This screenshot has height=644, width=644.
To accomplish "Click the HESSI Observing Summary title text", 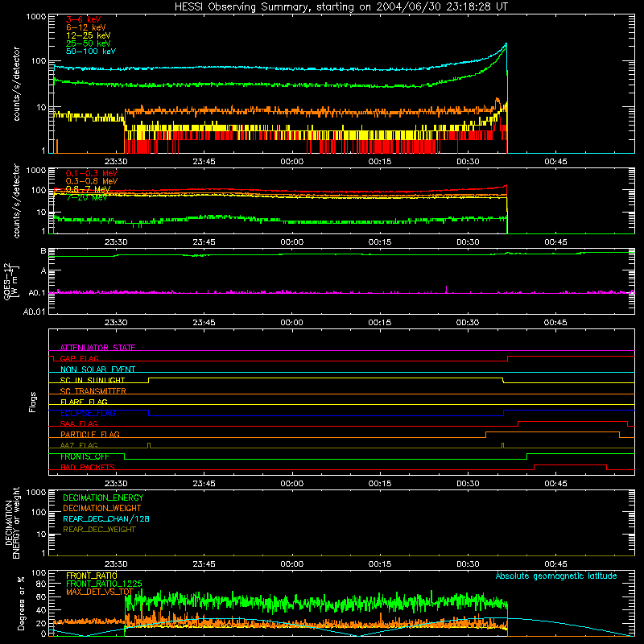I will 341,7.
